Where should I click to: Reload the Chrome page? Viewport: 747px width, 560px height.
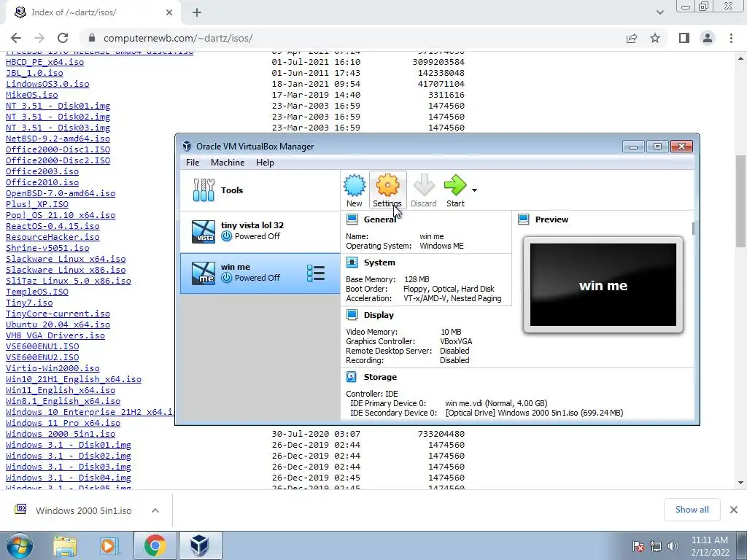point(63,38)
